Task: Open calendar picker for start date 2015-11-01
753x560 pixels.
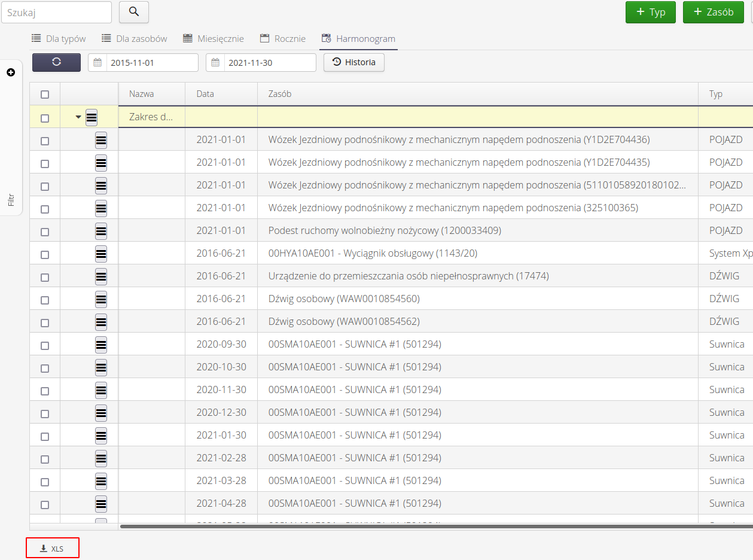Action: (98, 62)
